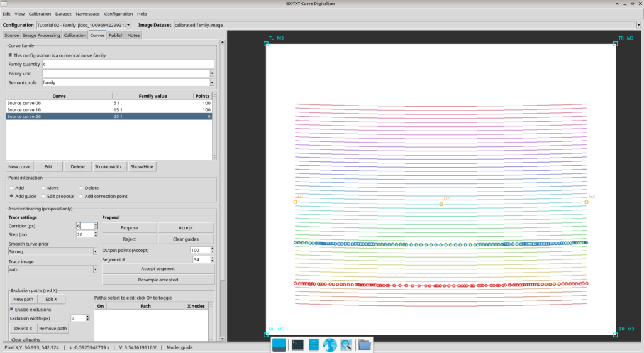Viewport: 644px width, 353px height.
Task: Open the Namespace menu
Action: pyautogui.click(x=87, y=14)
